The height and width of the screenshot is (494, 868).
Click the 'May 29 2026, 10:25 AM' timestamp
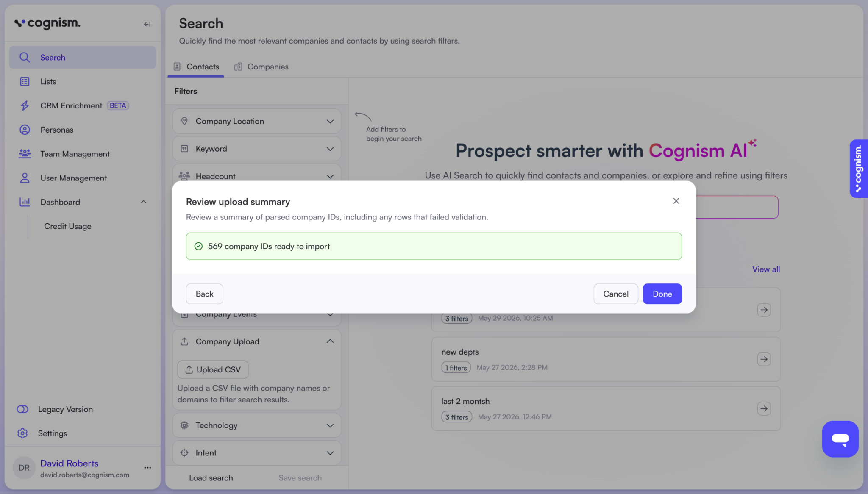pyautogui.click(x=515, y=318)
